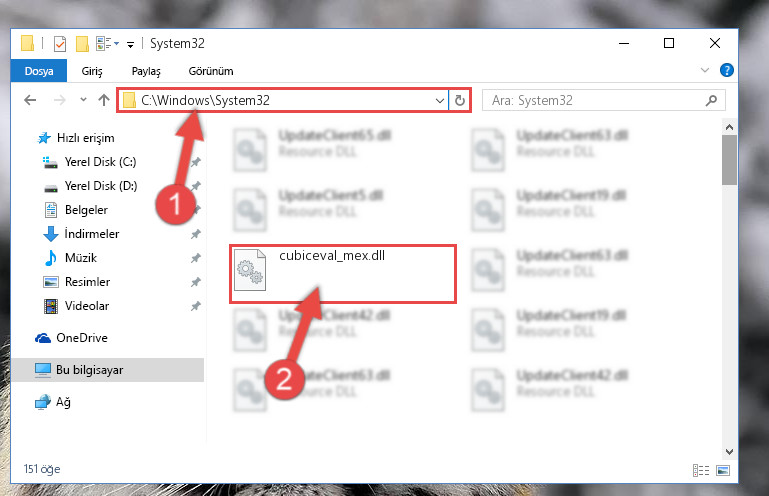This screenshot has height=496, width=769.
Task: Click the up one level arrow
Action: pos(103,100)
